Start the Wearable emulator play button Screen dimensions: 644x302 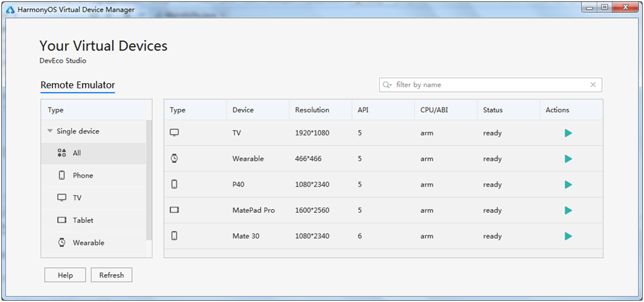[x=569, y=158]
